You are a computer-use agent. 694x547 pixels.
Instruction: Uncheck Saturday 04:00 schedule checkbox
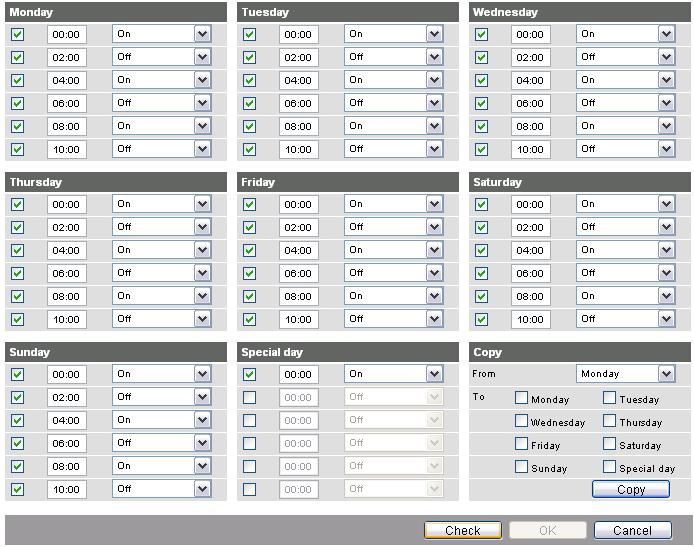tap(481, 250)
